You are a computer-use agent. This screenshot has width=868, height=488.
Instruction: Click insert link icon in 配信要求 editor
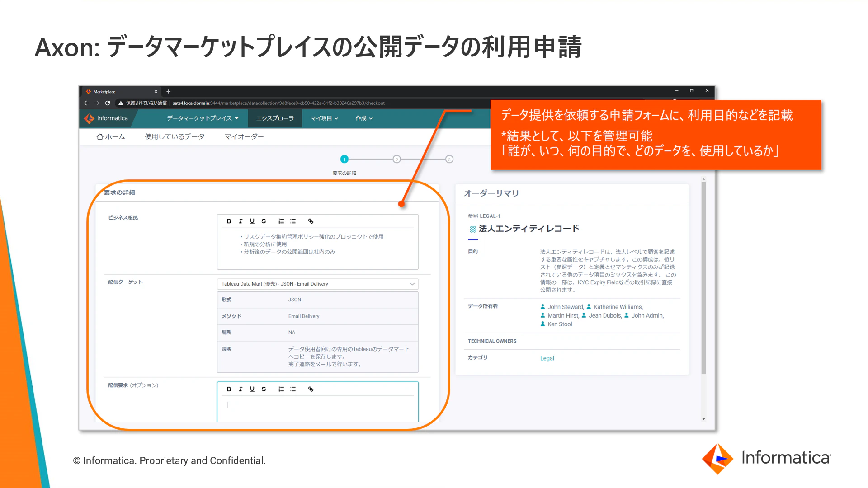(311, 389)
